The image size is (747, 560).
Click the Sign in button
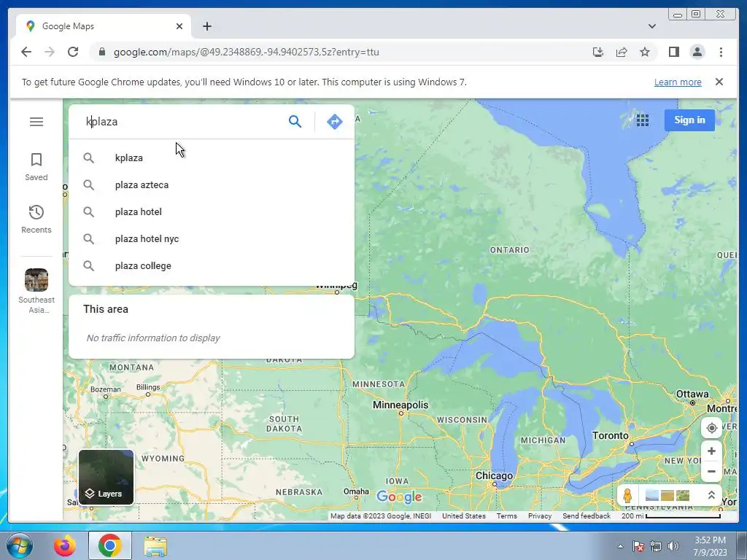pos(689,120)
